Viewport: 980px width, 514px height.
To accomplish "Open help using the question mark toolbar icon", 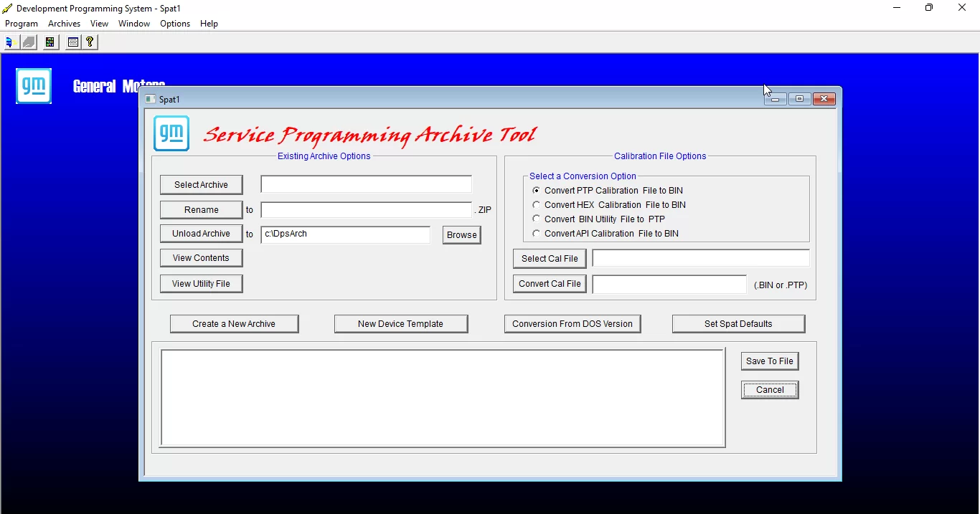I will click(x=88, y=42).
